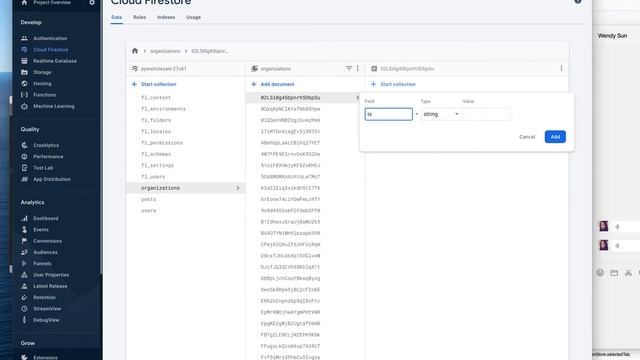Image resolution: width=640 pixels, height=360 pixels.
Task: Click folder icon in chat window
Action: pos(614,273)
